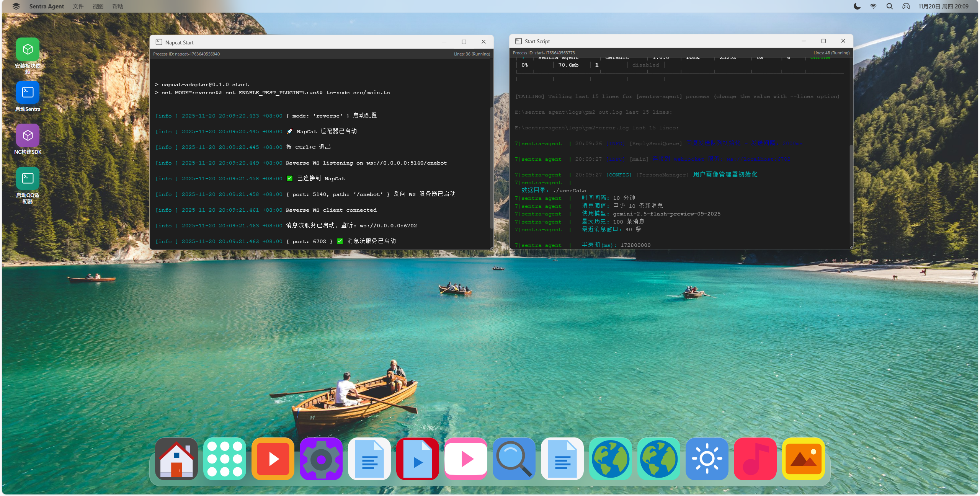Click the search icon in top menu bar
The height and width of the screenshot is (496, 980).
coord(890,6)
